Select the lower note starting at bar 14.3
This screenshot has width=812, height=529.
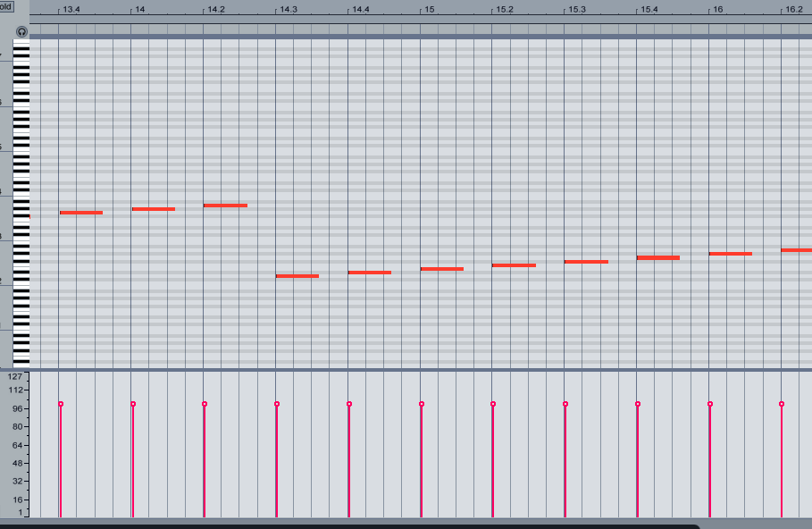(297, 276)
